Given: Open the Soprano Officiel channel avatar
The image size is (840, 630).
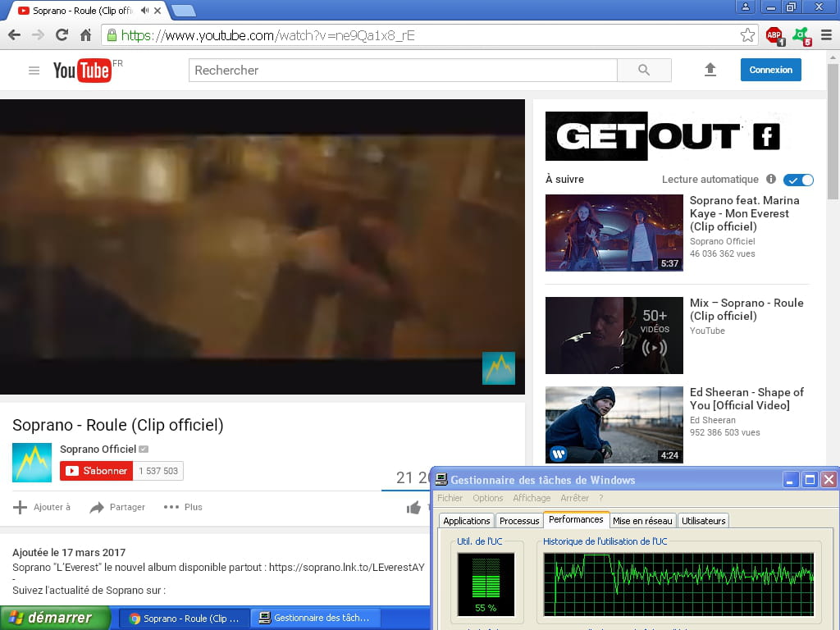Looking at the screenshot, I should [32, 463].
